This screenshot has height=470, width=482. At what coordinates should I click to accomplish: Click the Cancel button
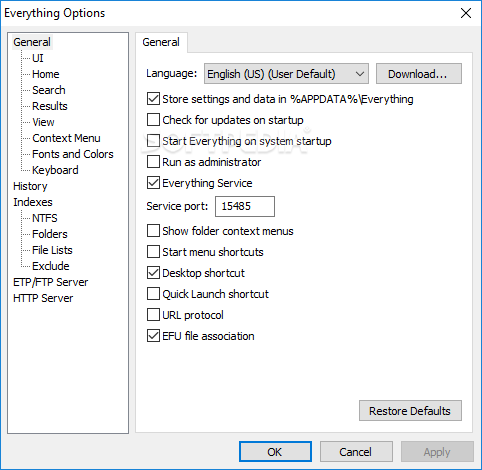point(356,452)
